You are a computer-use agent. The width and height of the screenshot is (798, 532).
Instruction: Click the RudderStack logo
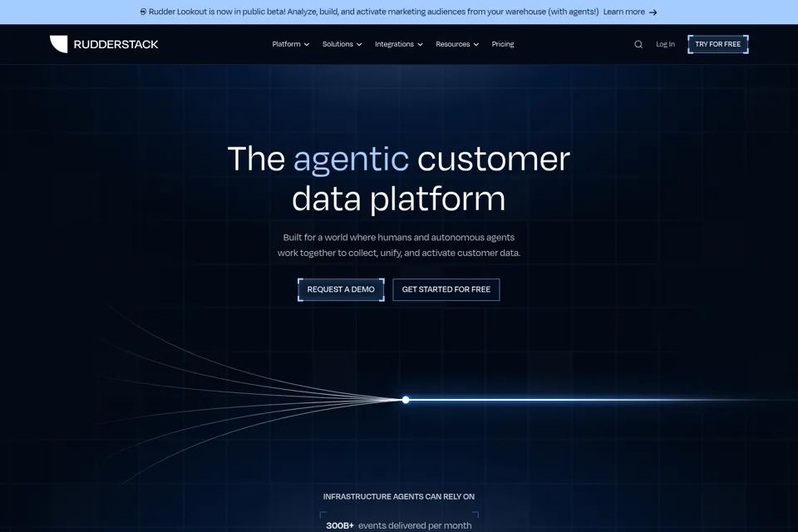point(104,44)
